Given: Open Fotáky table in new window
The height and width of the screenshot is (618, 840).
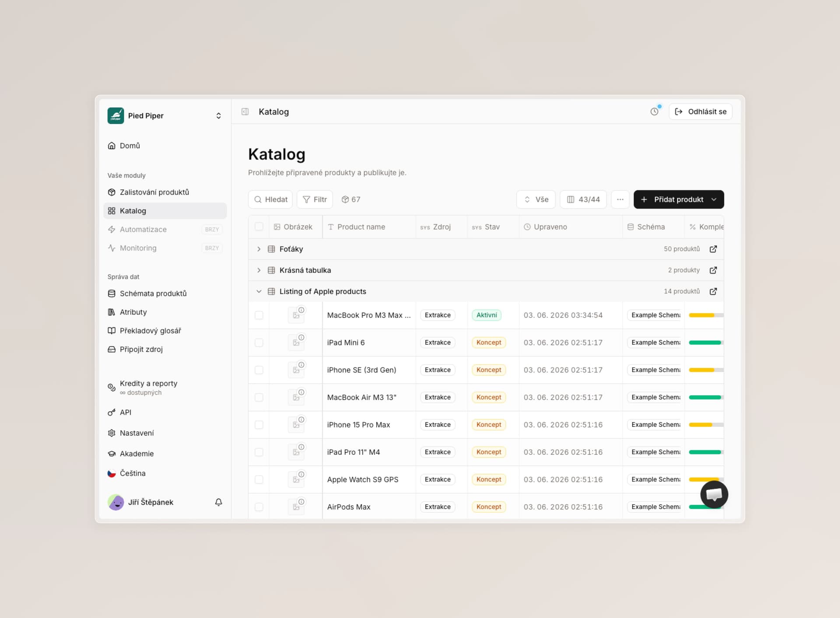Looking at the screenshot, I should pos(713,249).
